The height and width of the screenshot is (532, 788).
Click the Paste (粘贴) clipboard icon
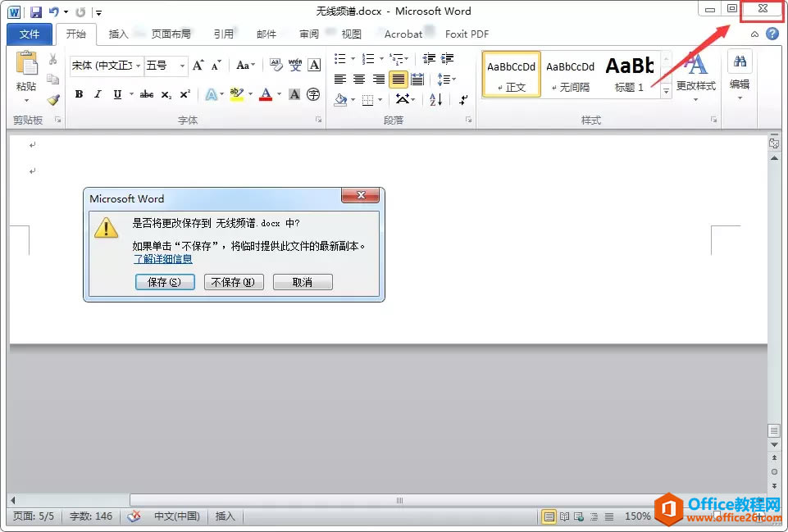coord(26,64)
